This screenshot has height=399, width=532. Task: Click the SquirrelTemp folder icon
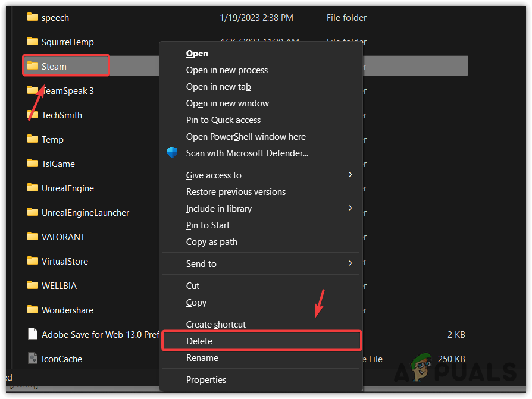pyautogui.click(x=33, y=42)
